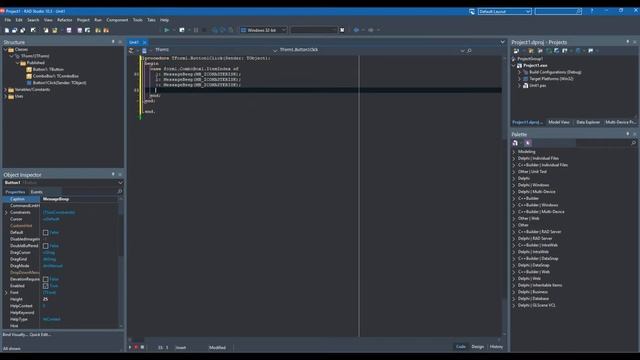640x360 pixels.
Task: Open the Refactor menu
Action: click(x=64, y=20)
